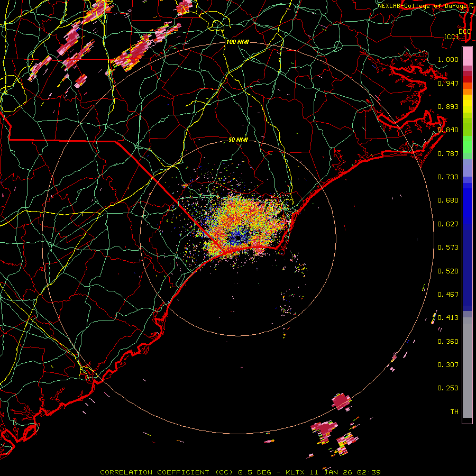
Task: Click the 0.840 scale label
Action: pos(448,130)
